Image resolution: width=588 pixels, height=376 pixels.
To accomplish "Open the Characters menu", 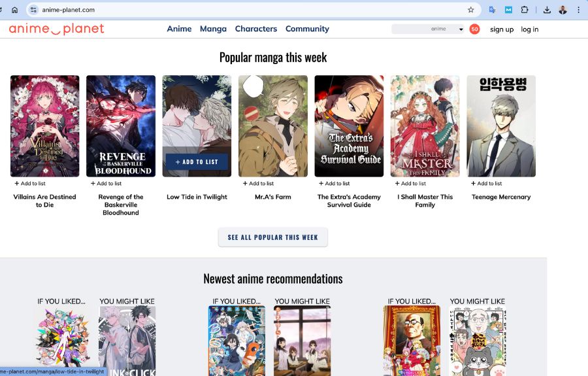I will tap(256, 29).
